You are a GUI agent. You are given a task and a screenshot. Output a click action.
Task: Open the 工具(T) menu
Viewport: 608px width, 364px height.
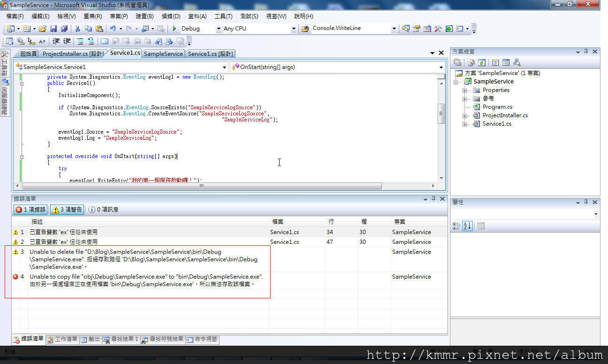click(223, 16)
